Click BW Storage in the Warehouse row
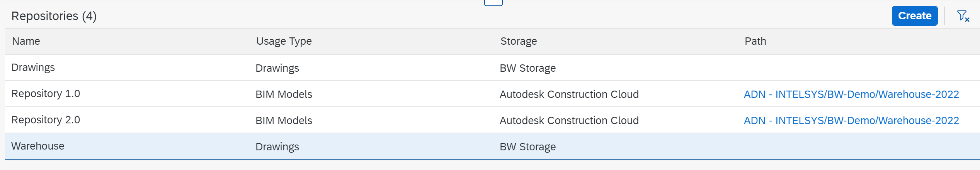Image resolution: width=980 pixels, height=170 pixels. pos(527,147)
